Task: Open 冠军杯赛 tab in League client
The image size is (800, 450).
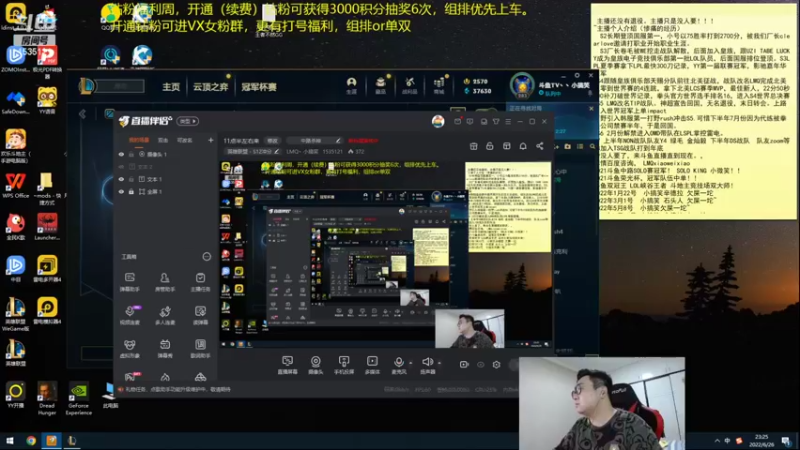Action: (x=259, y=87)
